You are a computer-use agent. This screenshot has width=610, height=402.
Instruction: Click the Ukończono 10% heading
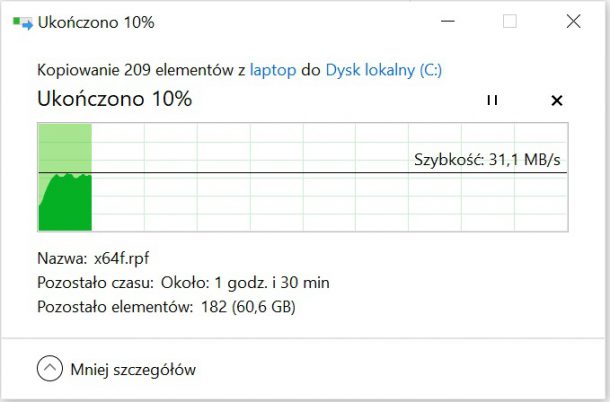[x=115, y=98]
